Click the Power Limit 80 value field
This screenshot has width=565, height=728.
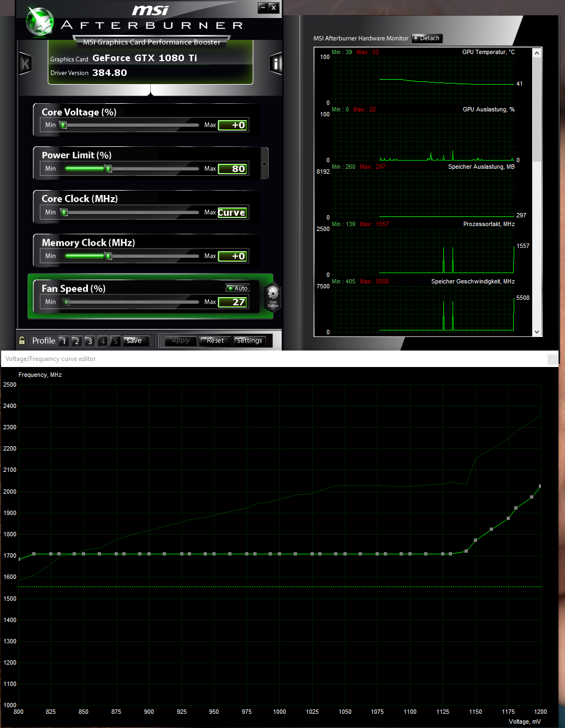[233, 169]
